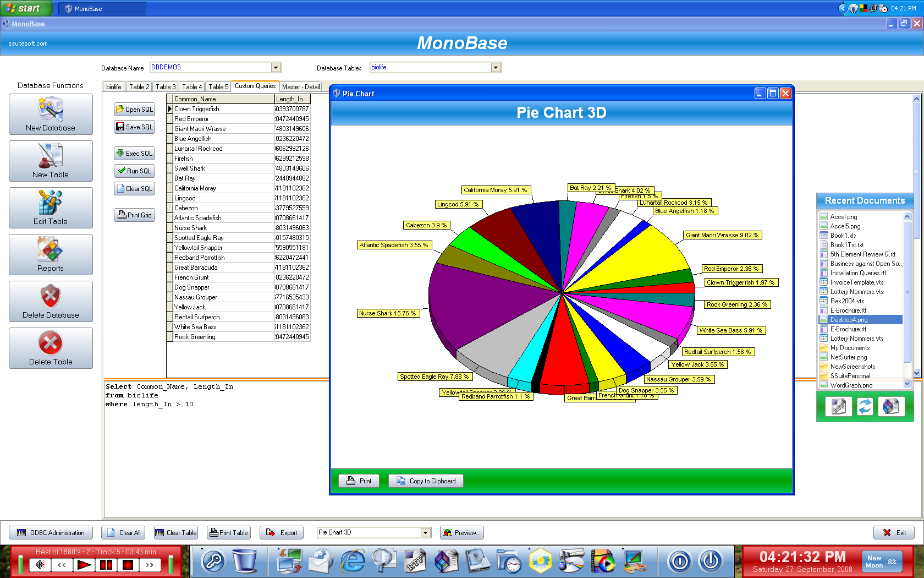The height and width of the screenshot is (578, 924).
Task: Click the Clear All button
Action: point(124,533)
